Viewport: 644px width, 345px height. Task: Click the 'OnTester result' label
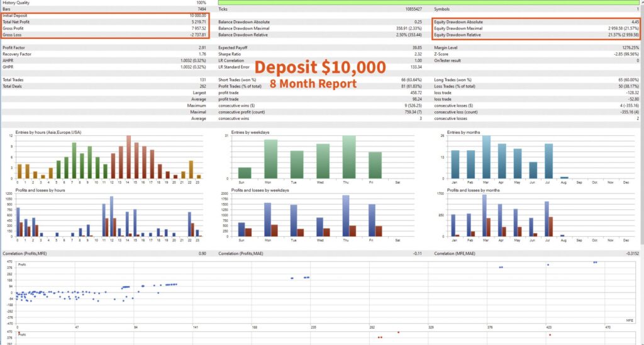447,61
